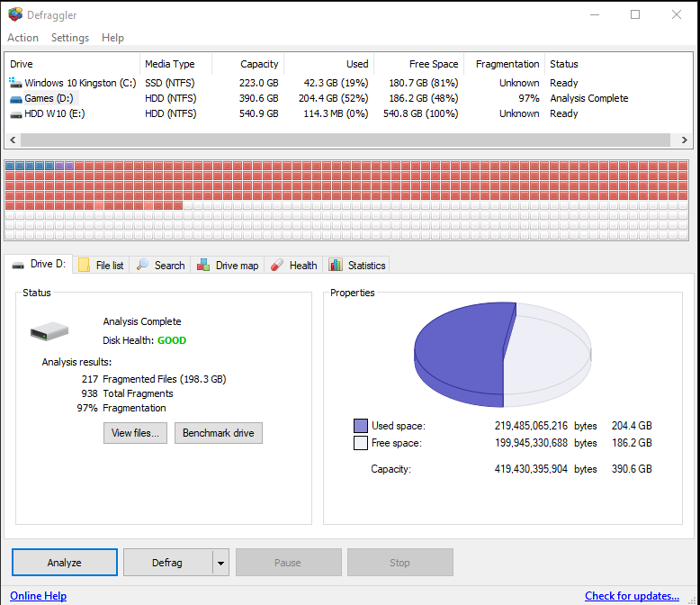This screenshot has height=605, width=700.
Task: Click the Statistics bar chart icon
Action: tap(336, 265)
